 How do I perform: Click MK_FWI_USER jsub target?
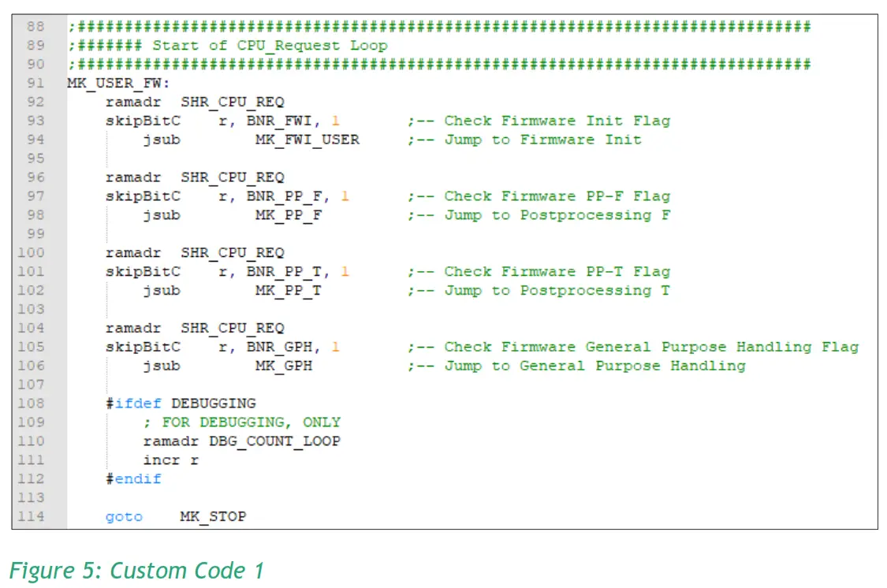coord(307,140)
